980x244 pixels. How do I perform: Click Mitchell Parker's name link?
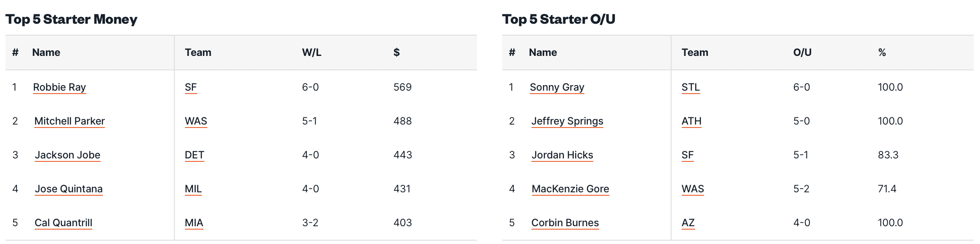pyautogui.click(x=69, y=121)
